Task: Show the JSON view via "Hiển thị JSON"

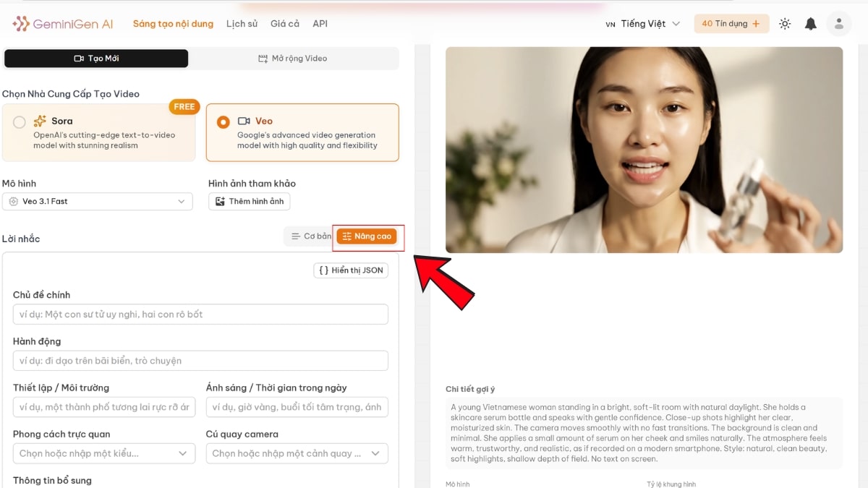Action: [x=351, y=270]
